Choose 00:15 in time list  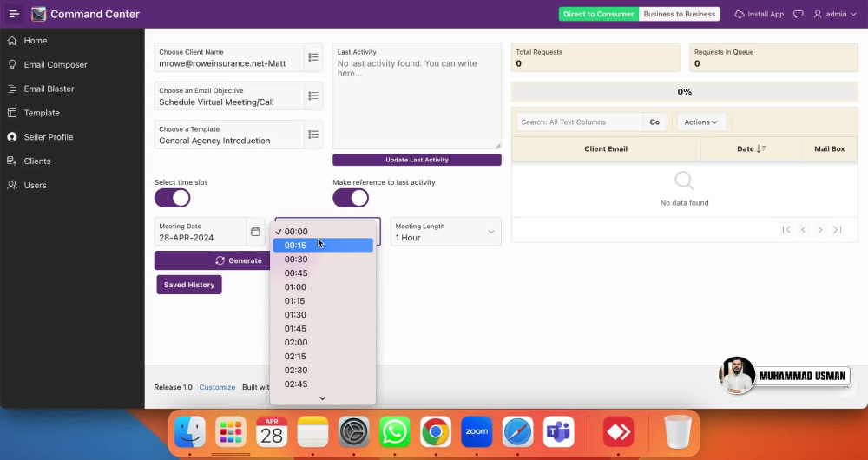(x=323, y=246)
